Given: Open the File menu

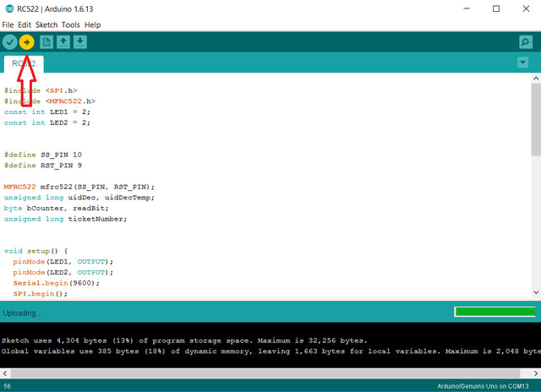Looking at the screenshot, I should 8,25.
